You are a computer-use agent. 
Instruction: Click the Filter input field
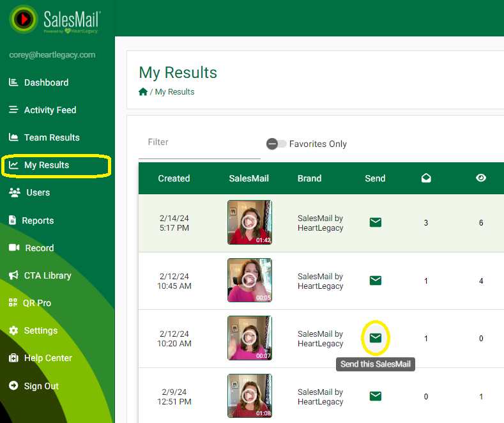199,142
